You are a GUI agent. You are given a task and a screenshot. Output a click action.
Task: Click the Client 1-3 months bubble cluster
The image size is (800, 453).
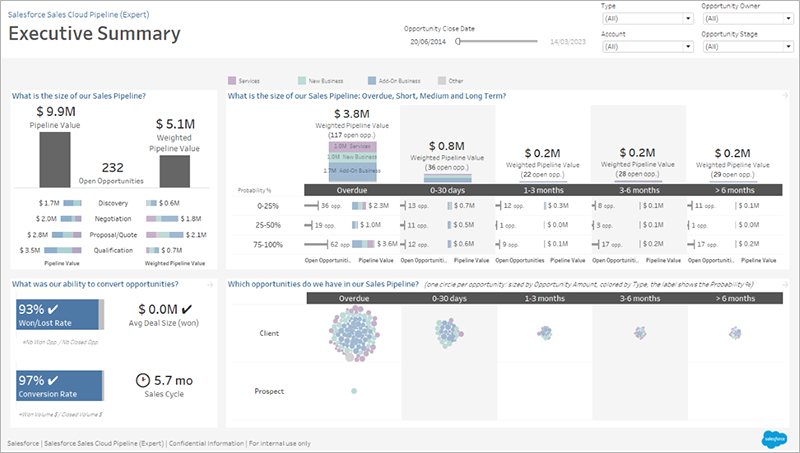(545, 333)
